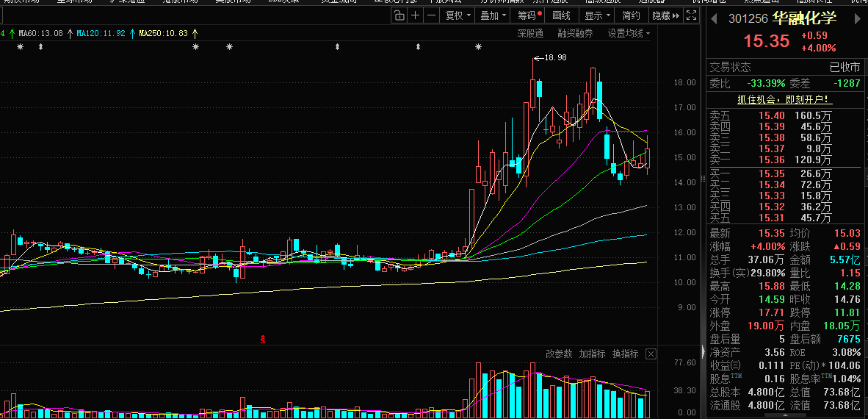The image size is (868, 419).
Task: Select 买一 row with 26.6万
Action: pos(785,174)
